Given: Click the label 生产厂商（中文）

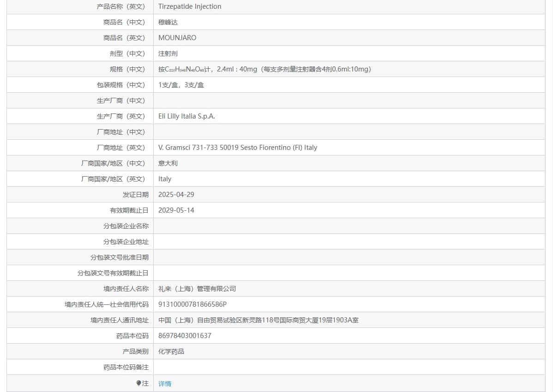Looking at the screenshot, I should pyautogui.click(x=121, y=101).
